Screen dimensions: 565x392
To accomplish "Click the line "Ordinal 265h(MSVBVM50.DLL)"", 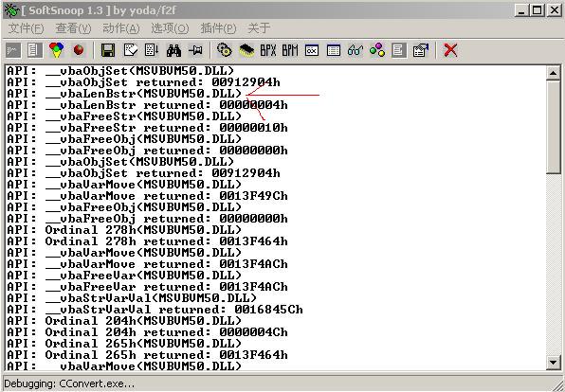I will pos(124,344).
